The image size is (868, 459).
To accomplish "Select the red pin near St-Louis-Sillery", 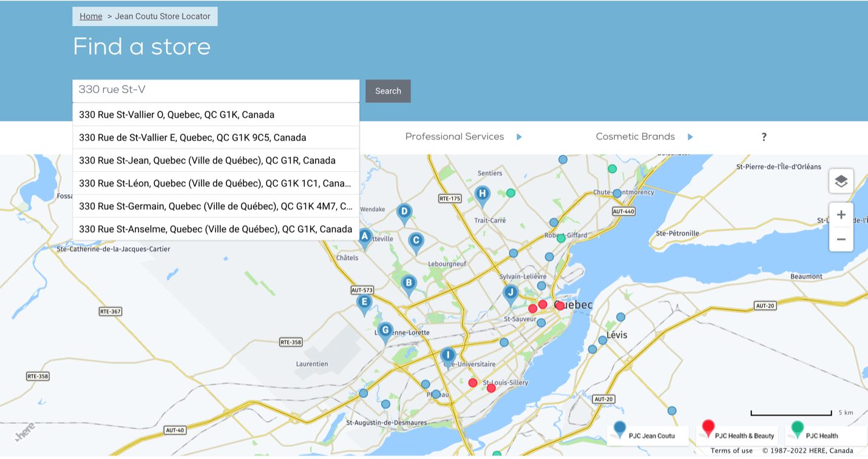I will coord(472,382).
